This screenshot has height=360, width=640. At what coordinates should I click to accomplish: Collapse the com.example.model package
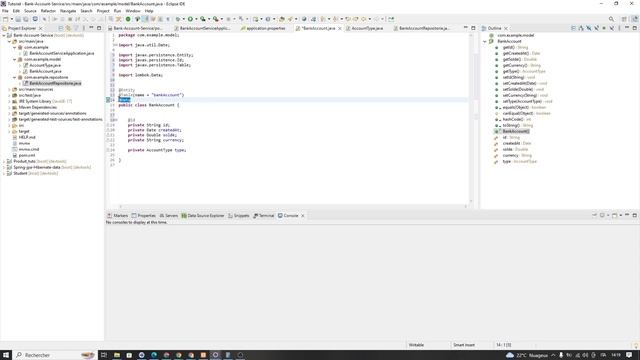(x=15, y=60)
